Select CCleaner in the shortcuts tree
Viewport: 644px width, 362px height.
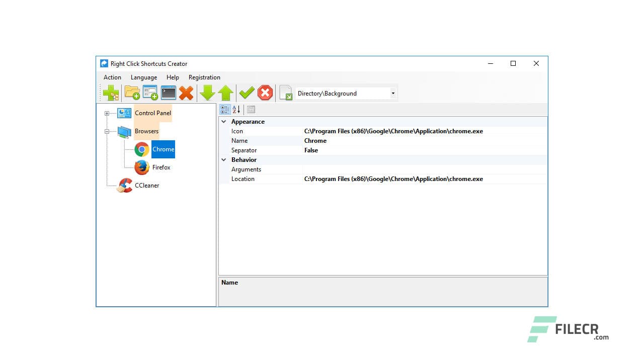[146, 185]
